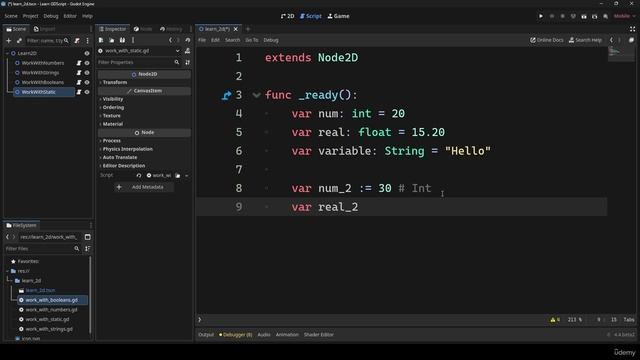
Task: Open the script icon on WorkWithStrings node
Action: [79, 73]
